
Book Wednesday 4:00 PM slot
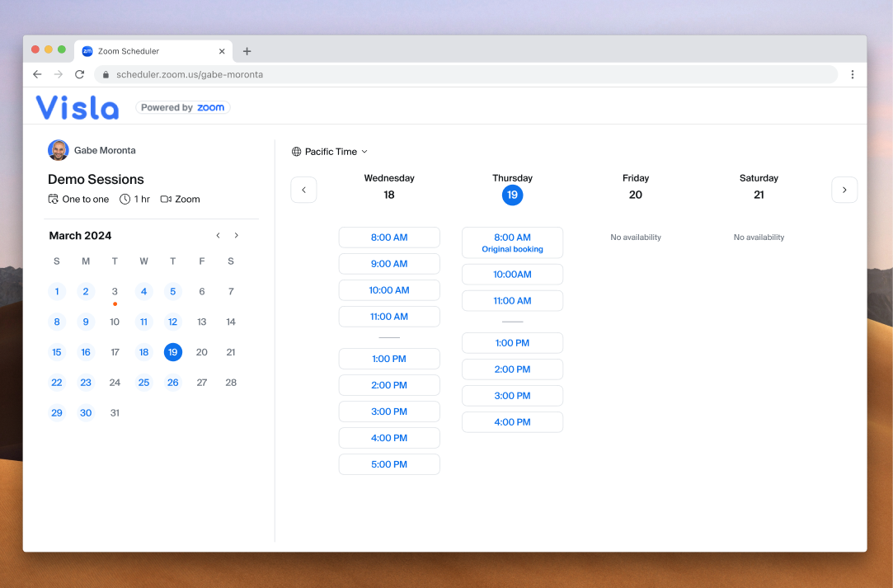[389, 438]
